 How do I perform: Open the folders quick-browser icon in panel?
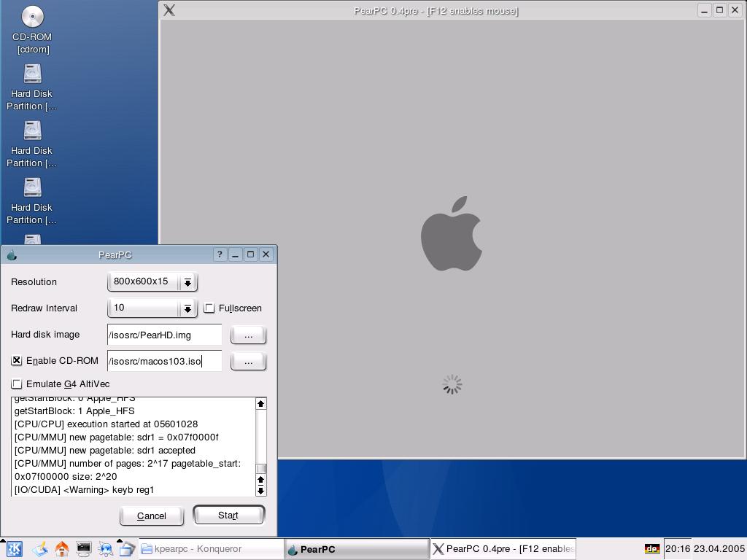click(x=128, y=549)
